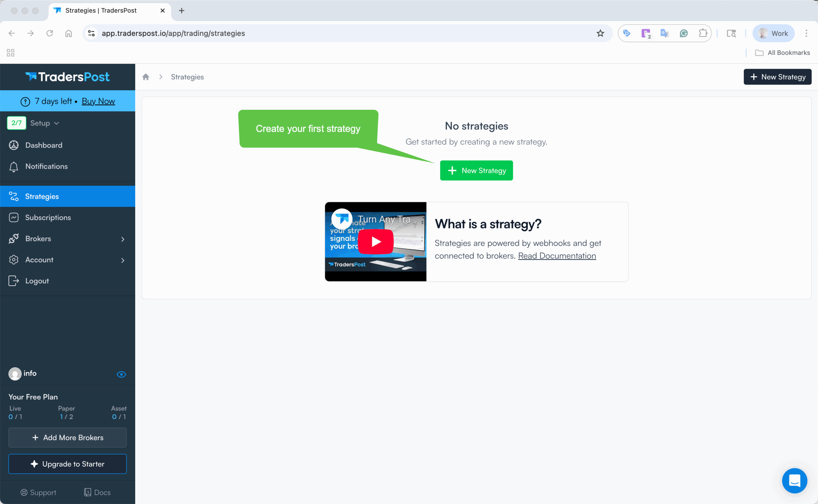Image resolution: width=818 pixels, height=504 pixels.
Task: Click the help question mark icon
Action: click(x=25, y=102)
